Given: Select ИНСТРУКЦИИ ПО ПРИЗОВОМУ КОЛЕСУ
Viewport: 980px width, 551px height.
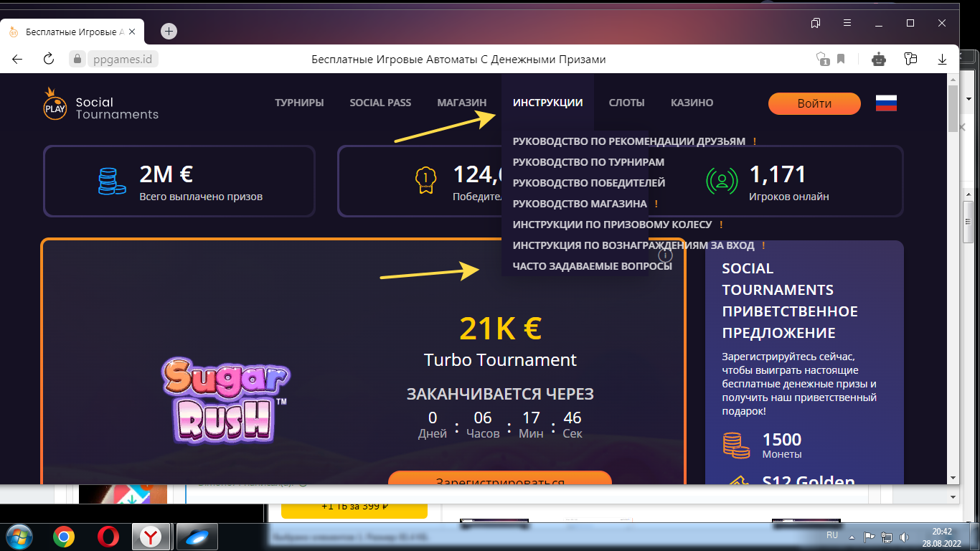Looking at the screenshot, I should tap(612, 225).
